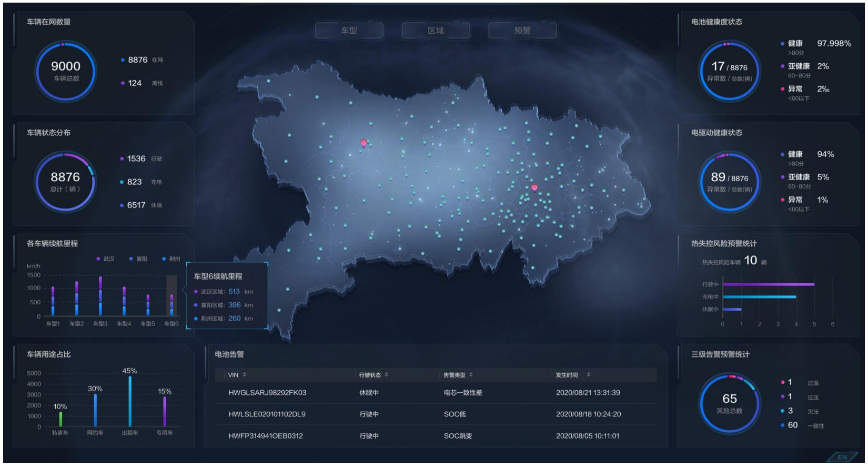Toggle the 武汉 legend series
The image size is (868, 466).
coord(105,259)
